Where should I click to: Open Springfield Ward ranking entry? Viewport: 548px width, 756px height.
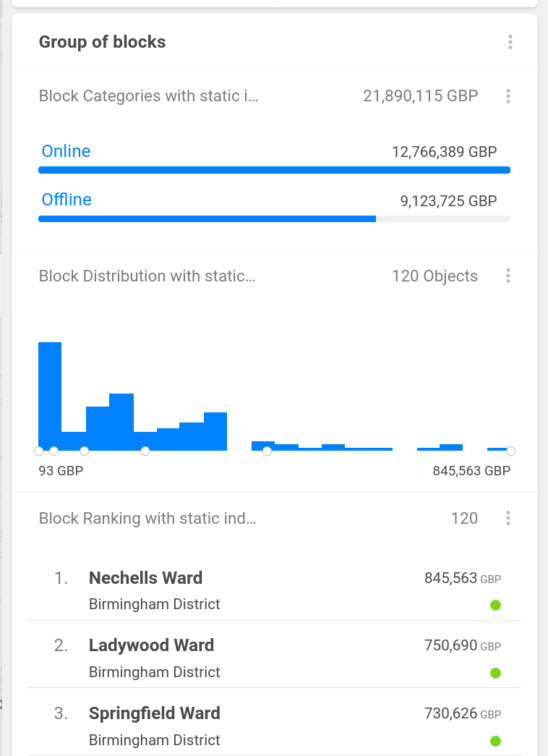pos(154,713)
